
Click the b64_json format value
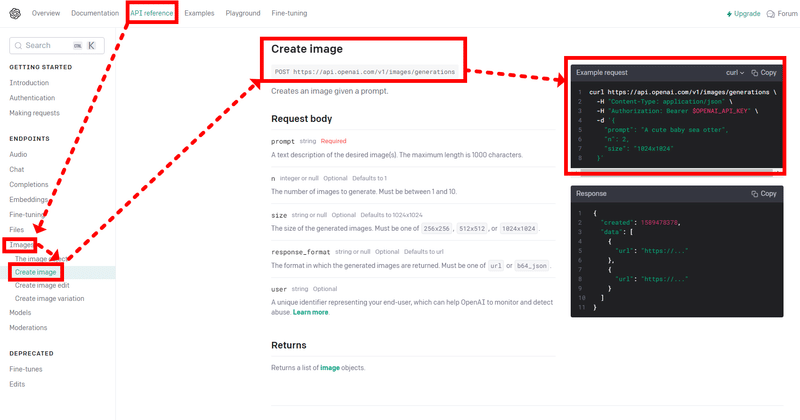click(x=532, y=266)
